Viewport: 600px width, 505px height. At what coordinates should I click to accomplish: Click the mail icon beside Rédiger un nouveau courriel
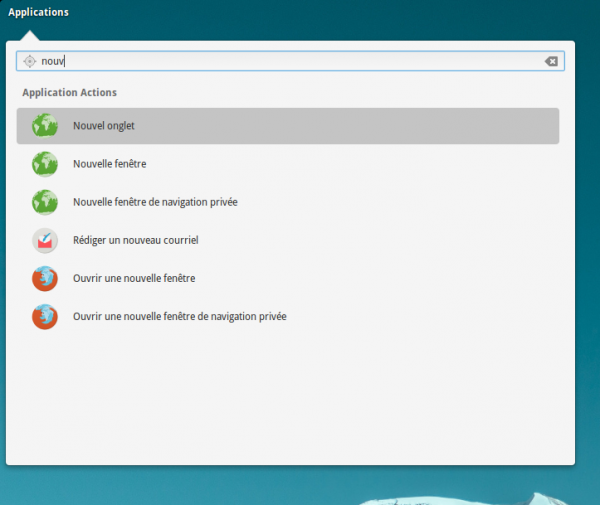(x=45, y=240)
